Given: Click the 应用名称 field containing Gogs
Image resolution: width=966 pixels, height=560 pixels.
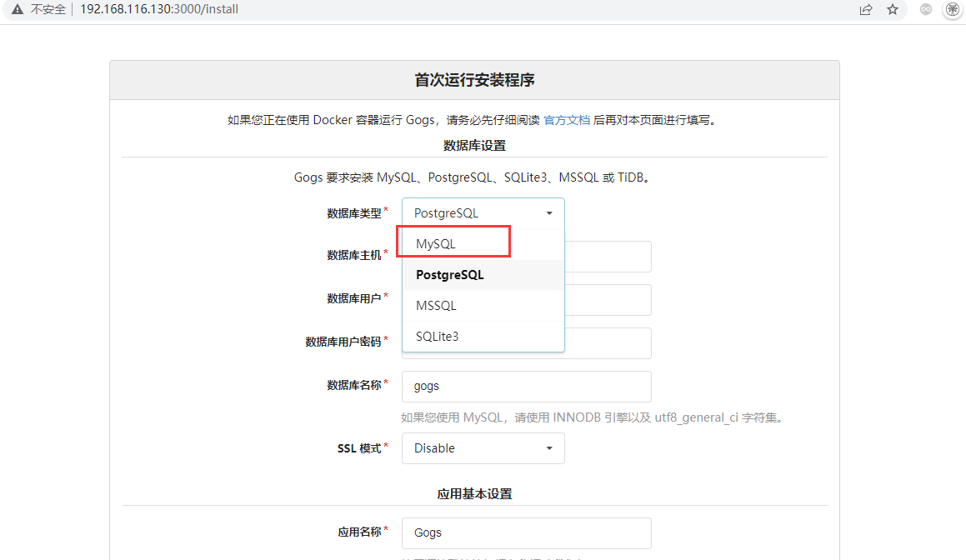Looking at the screenshot, I should pos(526,532).
